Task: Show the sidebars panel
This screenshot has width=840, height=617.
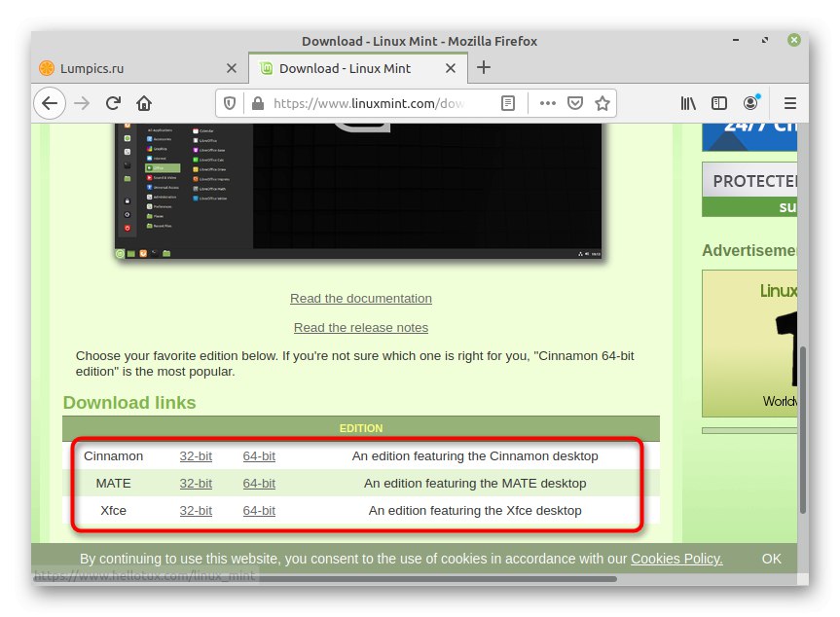Action: click(719, 103)
